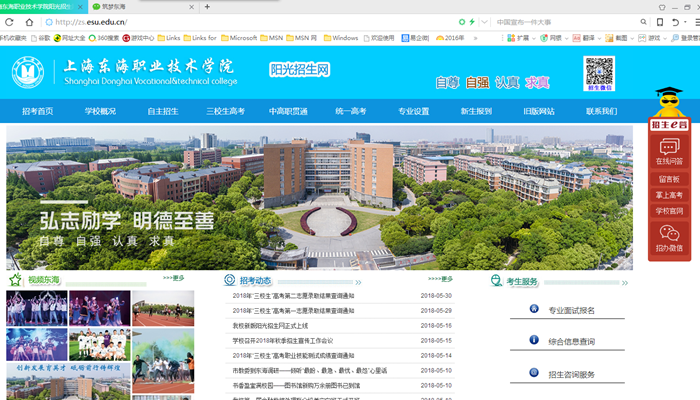
Task: Click the address bar showing zs.esu.edu.cn
Action: tap(250, 22)
